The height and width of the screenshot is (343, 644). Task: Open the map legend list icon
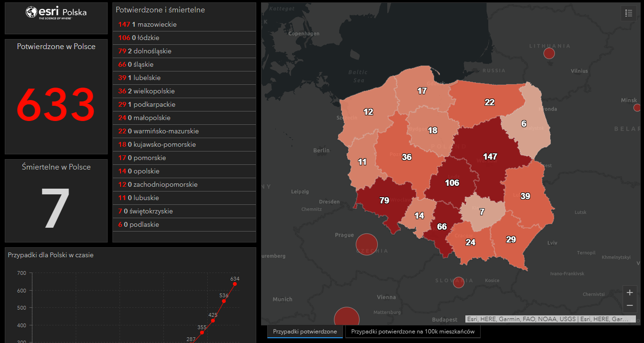(628, 13)
